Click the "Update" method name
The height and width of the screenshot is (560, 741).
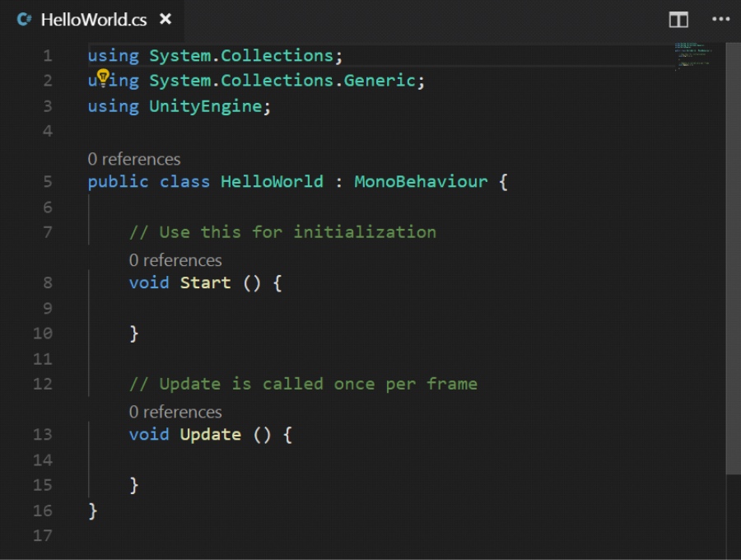tap(211, 435)
